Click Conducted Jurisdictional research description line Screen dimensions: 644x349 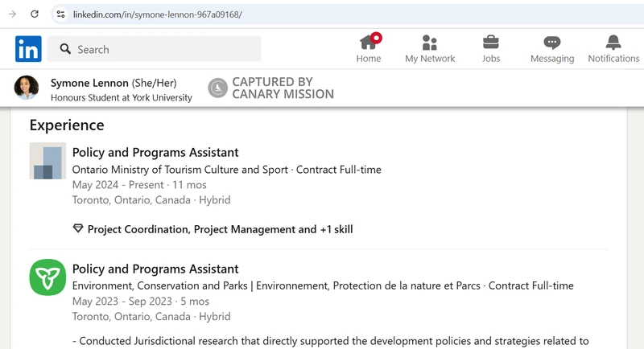tap(331, 341)
